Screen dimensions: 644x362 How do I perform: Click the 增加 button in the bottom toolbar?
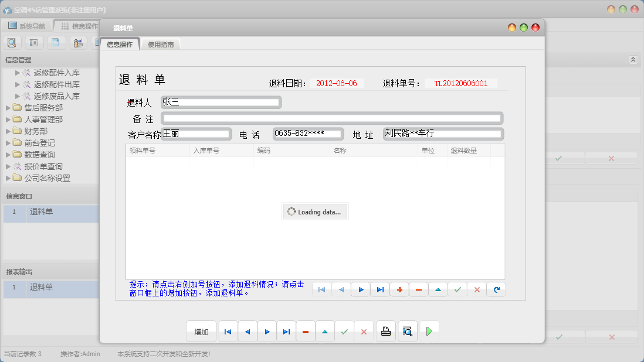point(201,332)
